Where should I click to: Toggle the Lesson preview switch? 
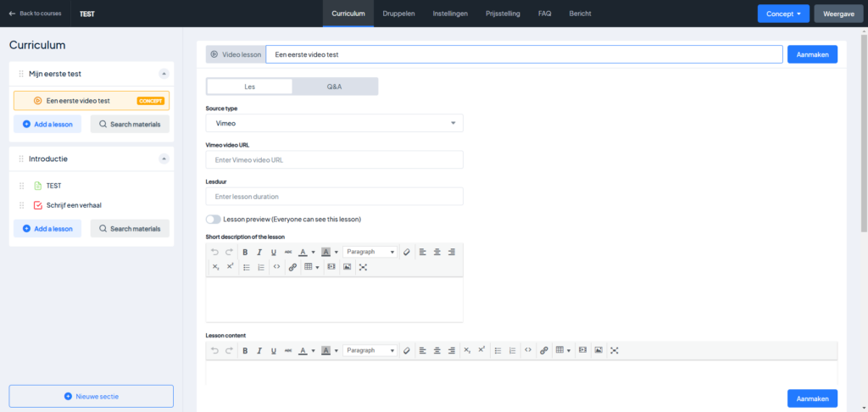click(213, 220)
